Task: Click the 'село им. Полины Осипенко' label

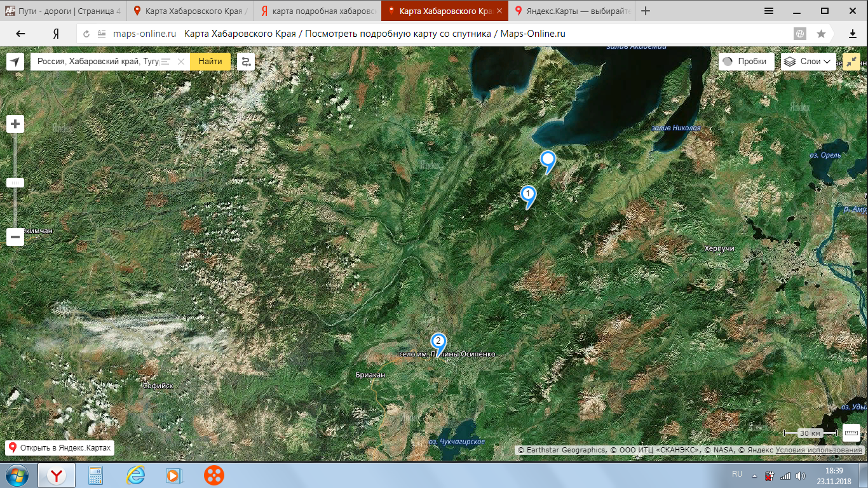Action: [x=446, y=354]
